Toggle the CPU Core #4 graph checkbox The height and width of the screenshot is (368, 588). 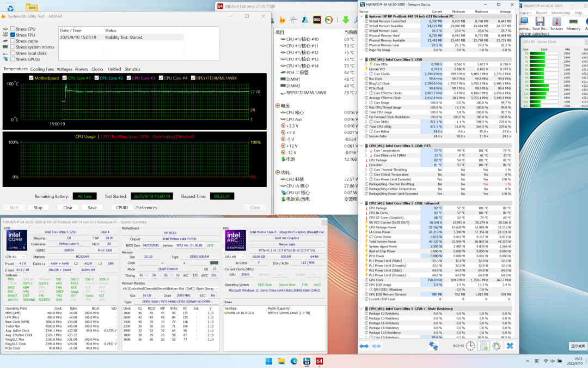pos(161,78)
